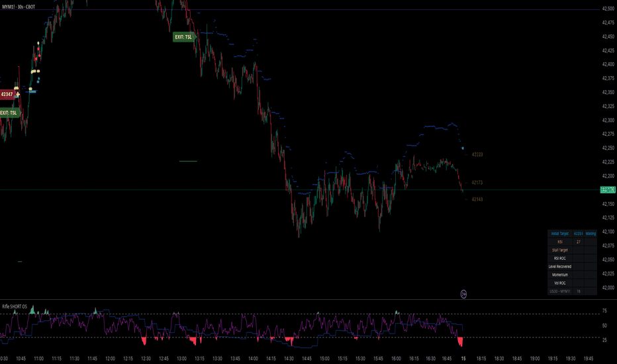Click 42,300 on the price axis
The image size is (617, 364).
tap(608, 120)
